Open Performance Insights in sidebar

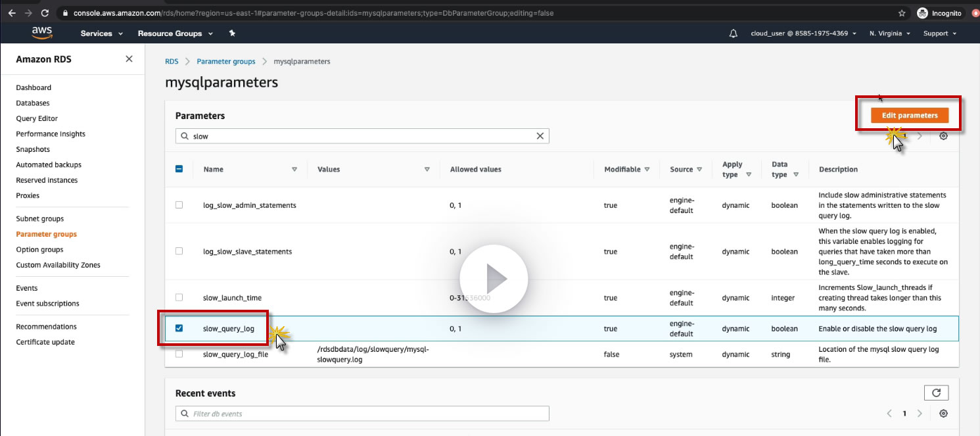click(x=51, y=134)
